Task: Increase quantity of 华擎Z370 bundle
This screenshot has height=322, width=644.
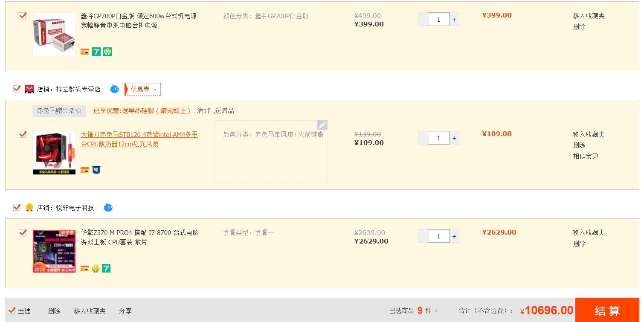Action: point(454,236)
